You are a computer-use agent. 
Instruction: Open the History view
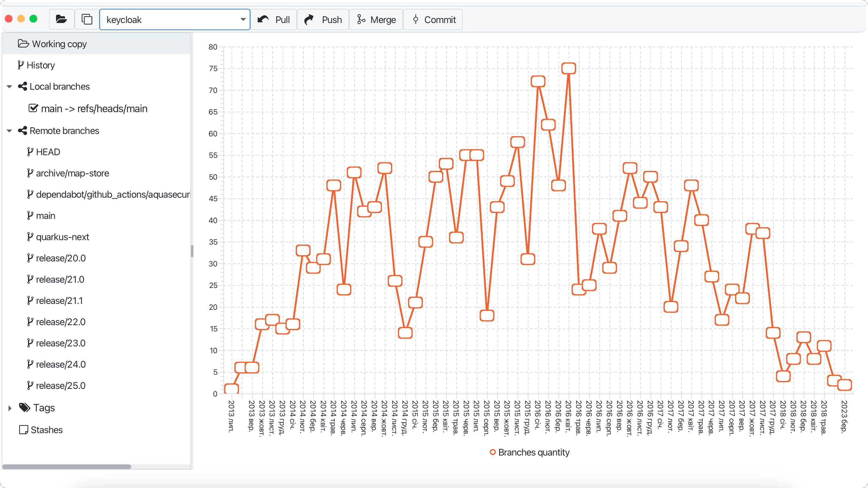click(x=96, y=65)
